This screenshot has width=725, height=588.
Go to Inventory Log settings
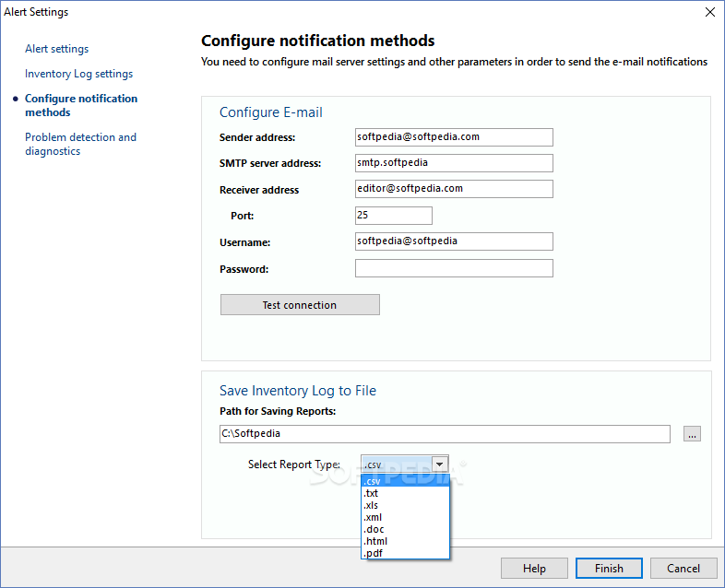78,74
